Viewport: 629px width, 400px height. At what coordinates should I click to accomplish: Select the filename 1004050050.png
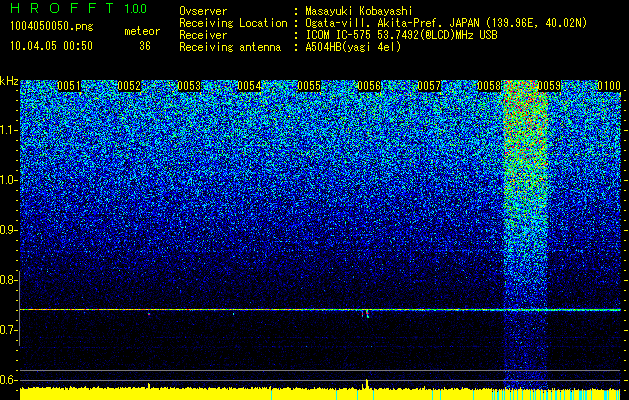click(52, 27)
